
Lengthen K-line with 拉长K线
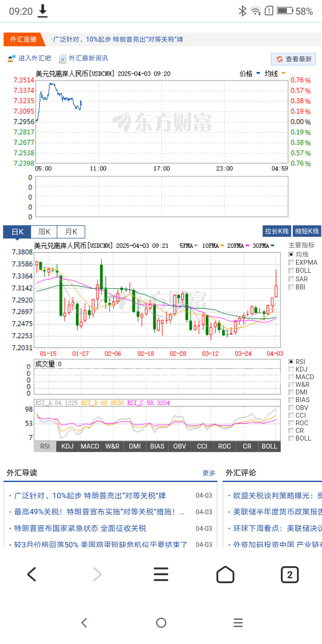point(277,231)
